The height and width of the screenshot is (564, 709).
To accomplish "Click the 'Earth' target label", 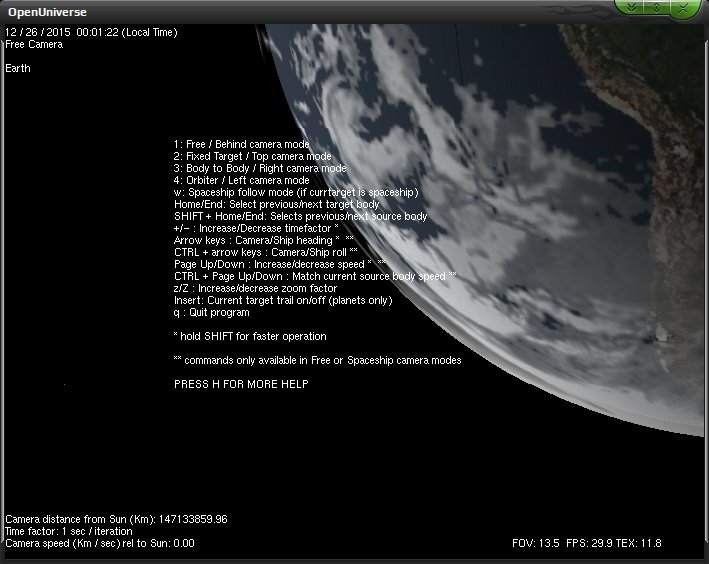I will [x=18, y=68].
